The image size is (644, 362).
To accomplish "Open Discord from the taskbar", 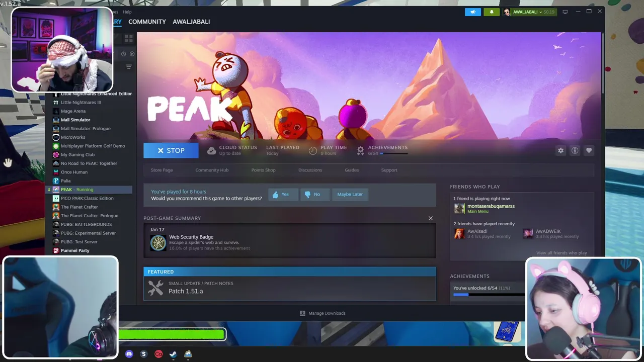I will [129, 354].
